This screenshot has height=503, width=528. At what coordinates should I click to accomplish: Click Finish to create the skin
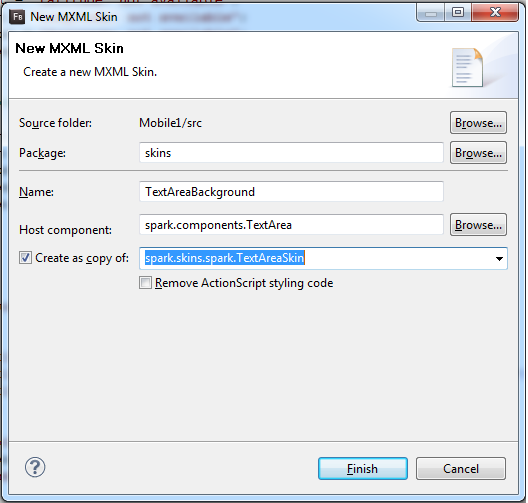pos(363,469)
